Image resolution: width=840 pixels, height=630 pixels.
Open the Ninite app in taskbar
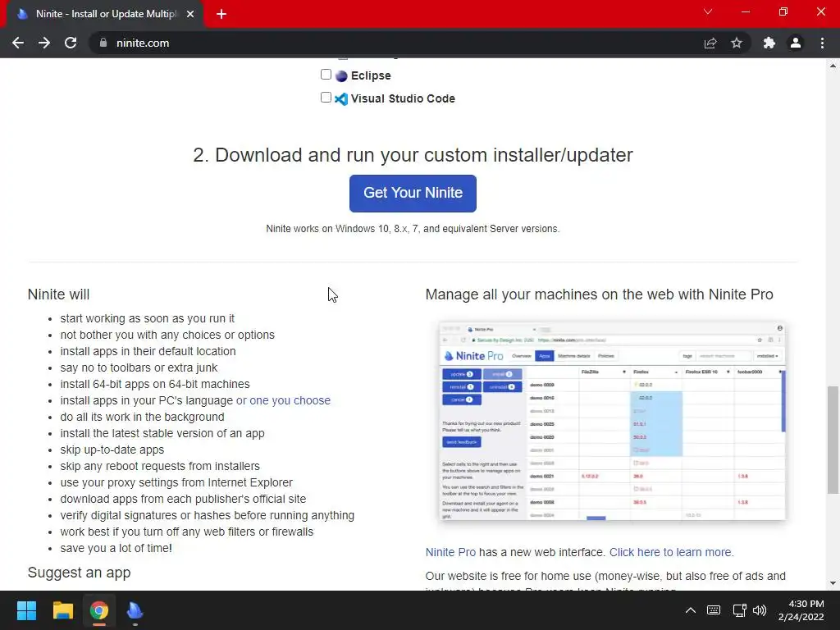click(x=135, y=610)
